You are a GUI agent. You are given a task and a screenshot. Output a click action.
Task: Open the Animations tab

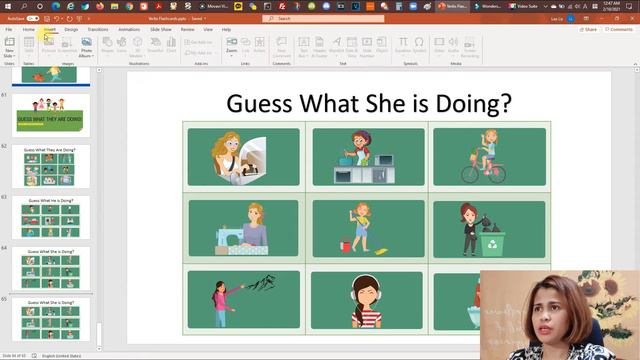click(x=129, y=29)
